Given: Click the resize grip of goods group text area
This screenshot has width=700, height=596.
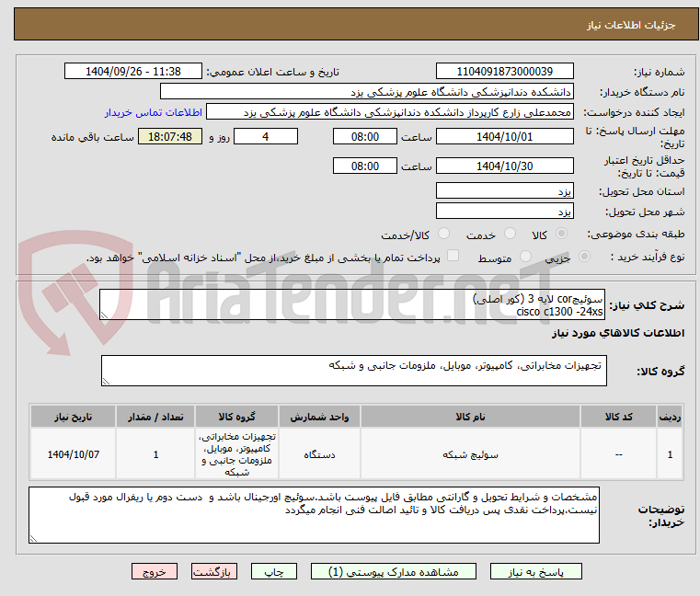Looking at the screenshot, I should pyautogui.click(x=106, y=382).
